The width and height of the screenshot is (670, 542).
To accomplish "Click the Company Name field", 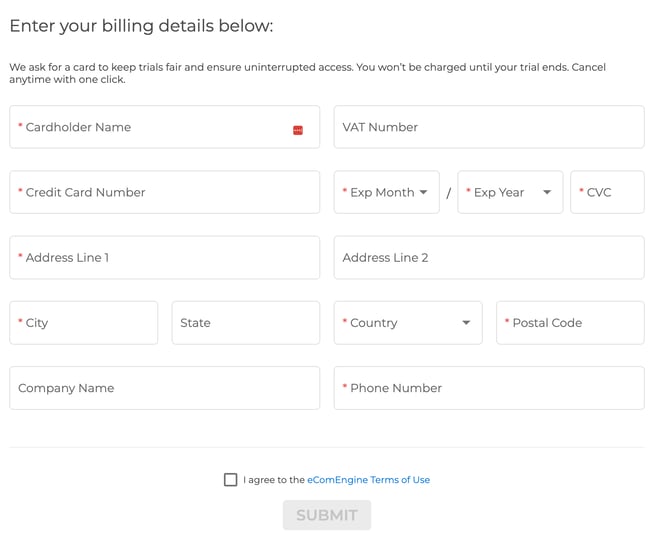I will tap(164, 388).
